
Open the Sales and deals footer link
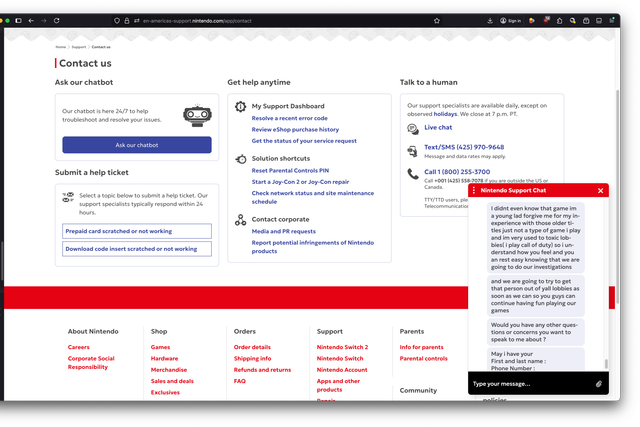[172, 381]
